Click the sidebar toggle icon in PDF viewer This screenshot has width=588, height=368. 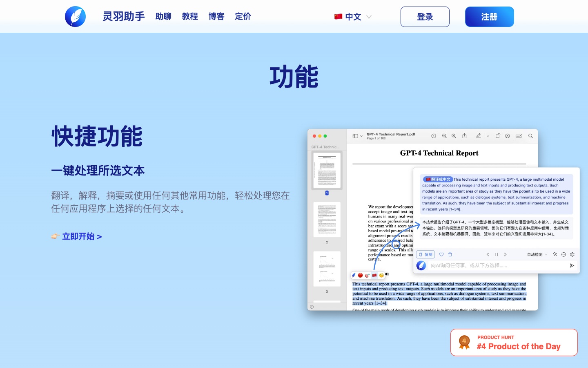(355, 136)
